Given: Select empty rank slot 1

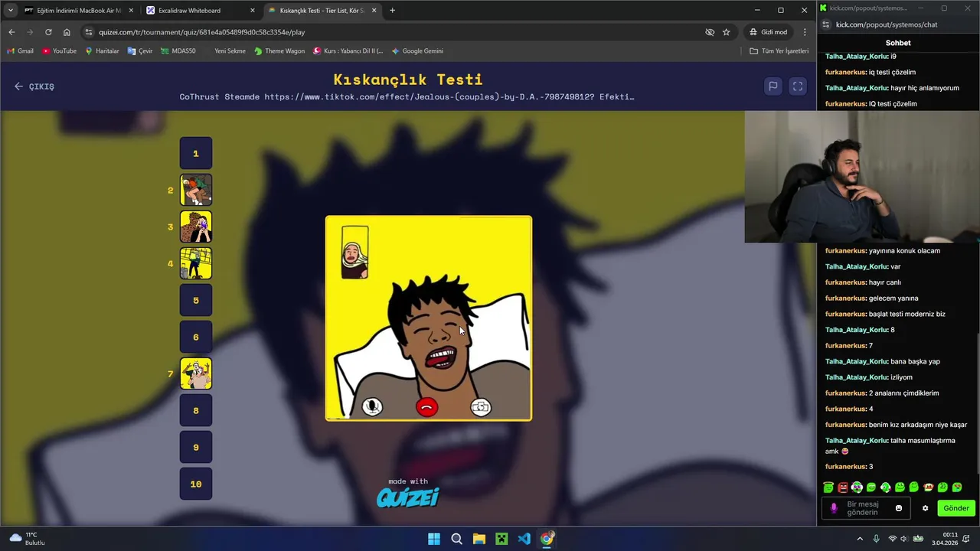Looking at the screenshot, I should [x=196, y=153].
